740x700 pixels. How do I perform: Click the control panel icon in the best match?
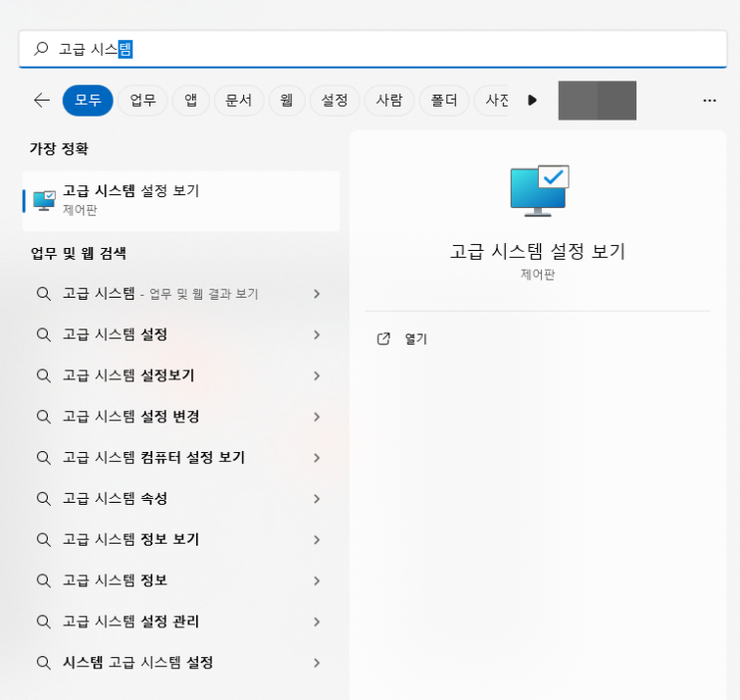click(44, 200)
